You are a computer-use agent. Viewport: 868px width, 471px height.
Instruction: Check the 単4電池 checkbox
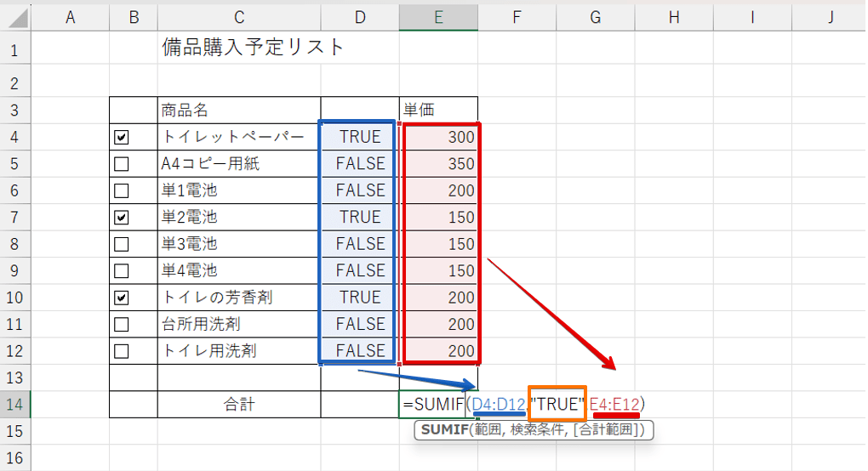tap(121, 271)
